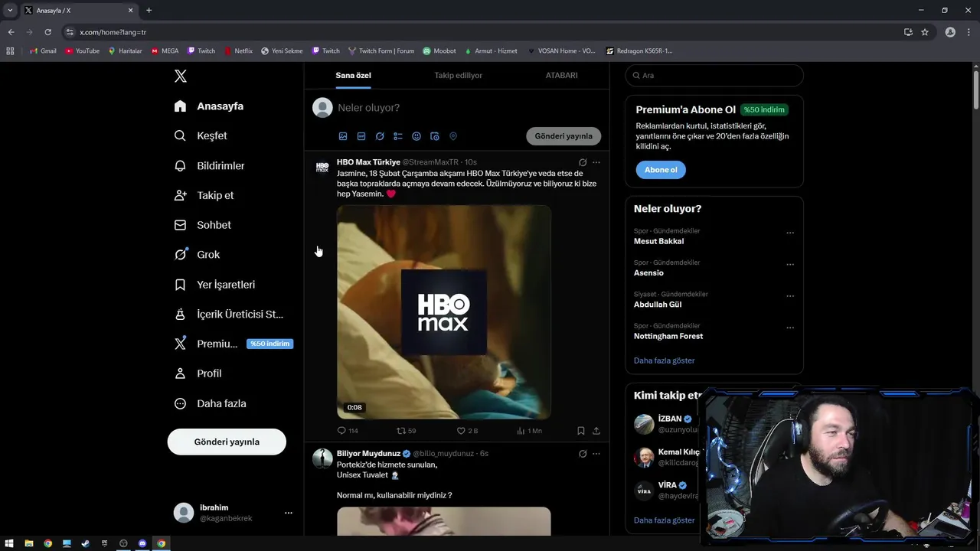
Task: Open Profil page
Action: click(x=198, y=373)
